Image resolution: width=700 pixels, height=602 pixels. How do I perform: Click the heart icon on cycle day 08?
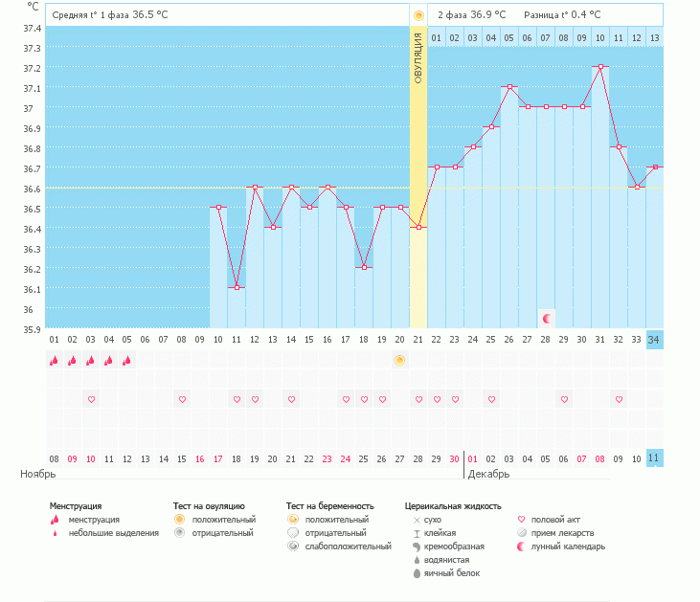(182, 399)
